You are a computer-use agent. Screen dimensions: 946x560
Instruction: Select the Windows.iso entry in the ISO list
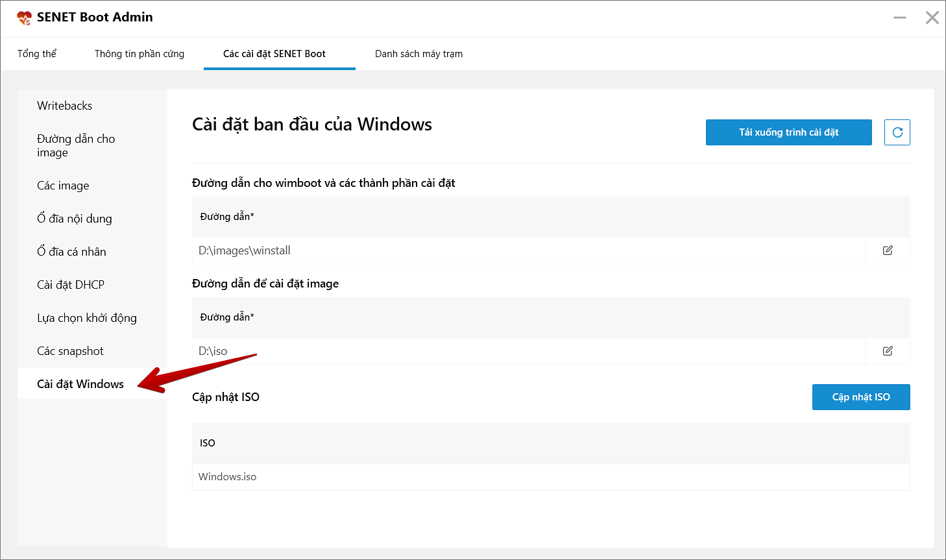tap(454, 476)
